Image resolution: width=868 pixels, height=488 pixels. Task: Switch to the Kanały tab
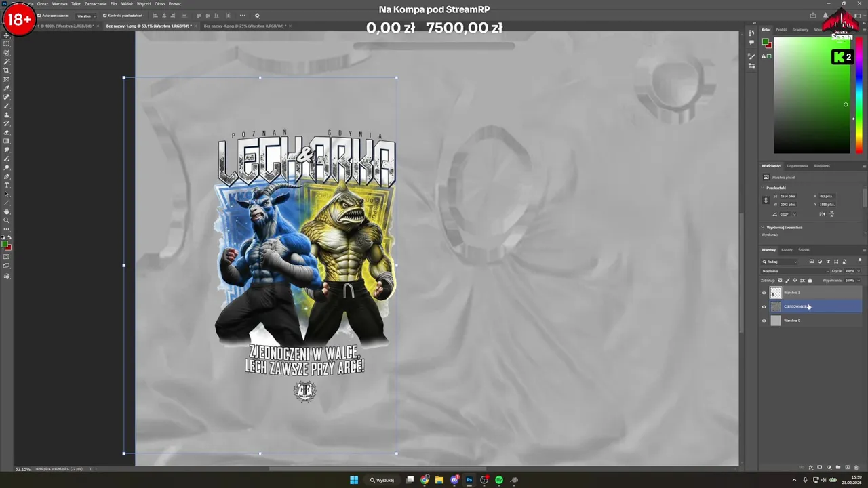pyautogui.click(x=787, y=249)
